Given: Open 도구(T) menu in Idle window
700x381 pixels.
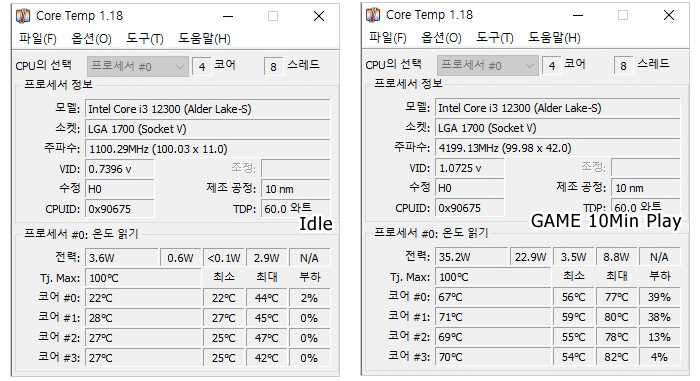Looking at the screenshot, I should click(145, 38).
